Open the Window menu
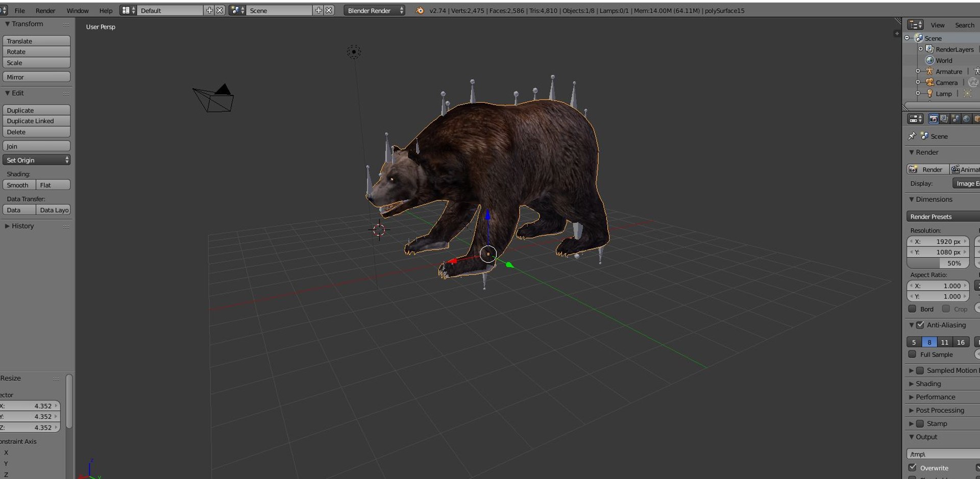The width and height of the screenshot is (980, 479). (78, 10)
